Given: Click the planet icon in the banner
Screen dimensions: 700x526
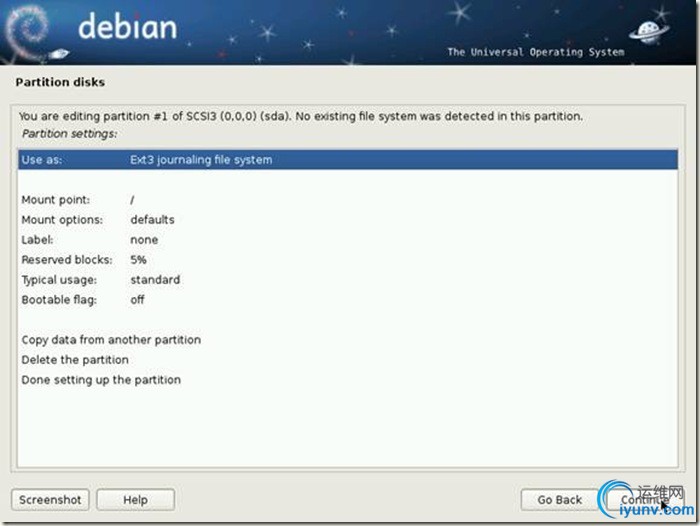Looking at the screenshot, I should (649, 33).
